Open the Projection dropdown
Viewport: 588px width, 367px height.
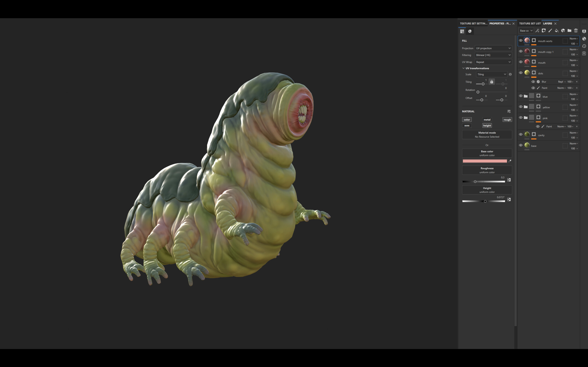click(x=493, y=48)
